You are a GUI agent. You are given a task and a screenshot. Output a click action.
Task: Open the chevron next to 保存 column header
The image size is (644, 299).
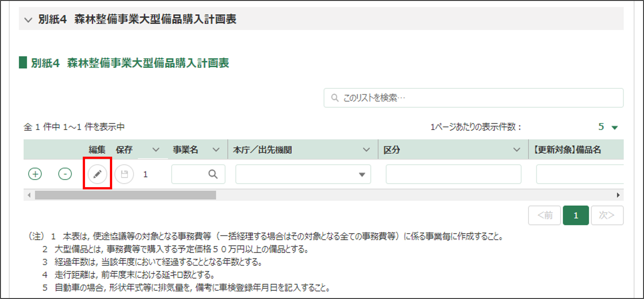[x=156, y=150]
